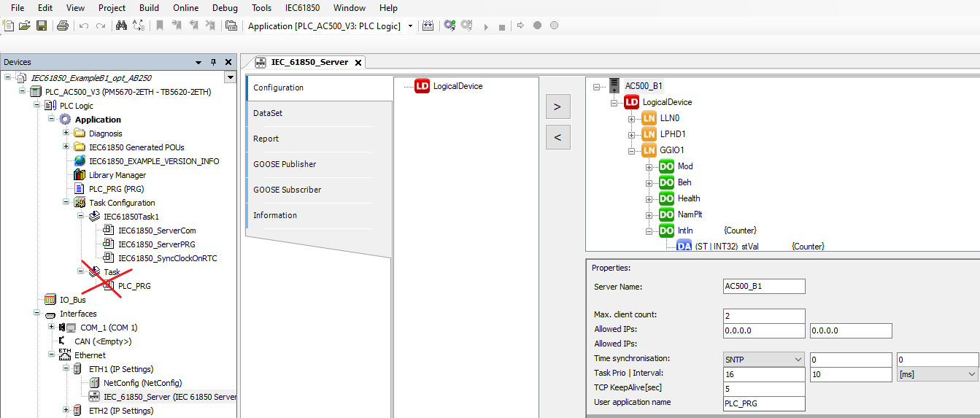This screenshot has height=418, width=980.
Task: Expand the LLN0 logical node
Action: [631, 118]
